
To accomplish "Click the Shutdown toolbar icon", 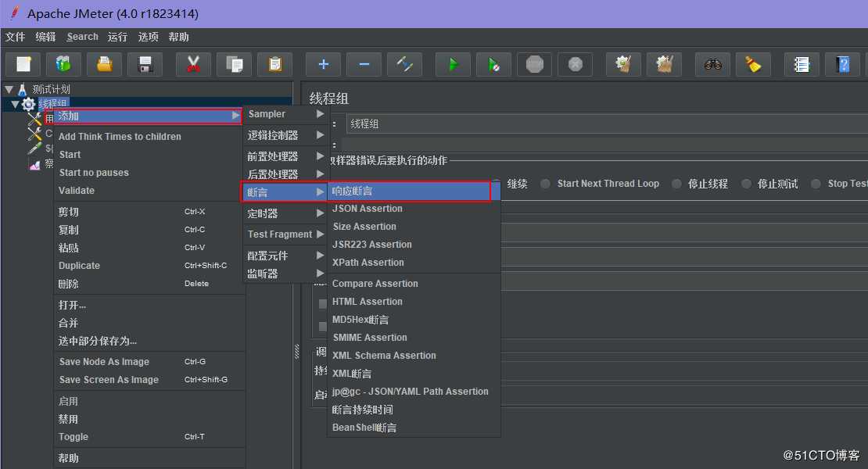I will (576, 65).
